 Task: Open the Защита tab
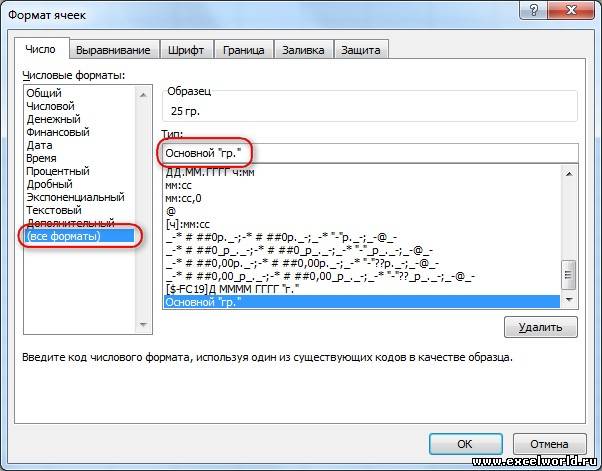(360, 50)
